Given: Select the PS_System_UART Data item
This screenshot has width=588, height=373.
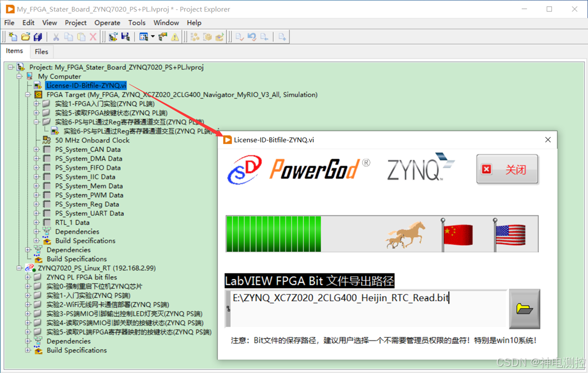Looking at the screenshot, I should tap(90, 213).
